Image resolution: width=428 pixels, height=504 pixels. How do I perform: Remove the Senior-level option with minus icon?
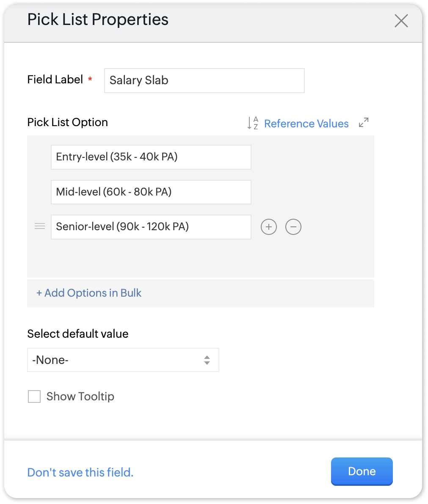coord(293,227)
